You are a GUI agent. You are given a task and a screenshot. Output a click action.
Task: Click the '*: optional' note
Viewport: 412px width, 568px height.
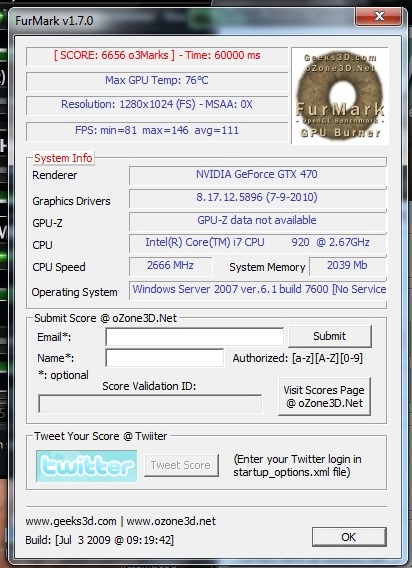point(63,375)
